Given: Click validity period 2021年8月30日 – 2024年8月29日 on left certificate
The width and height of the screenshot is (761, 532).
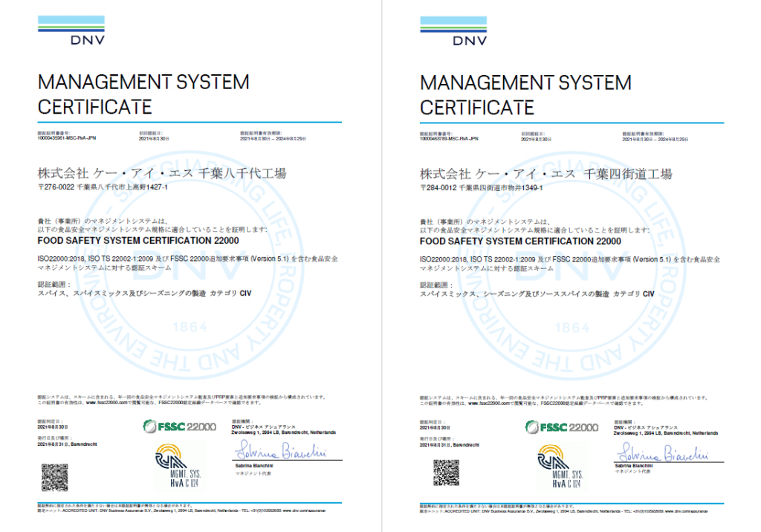Looking at the screenshot, I should (273, 139).
